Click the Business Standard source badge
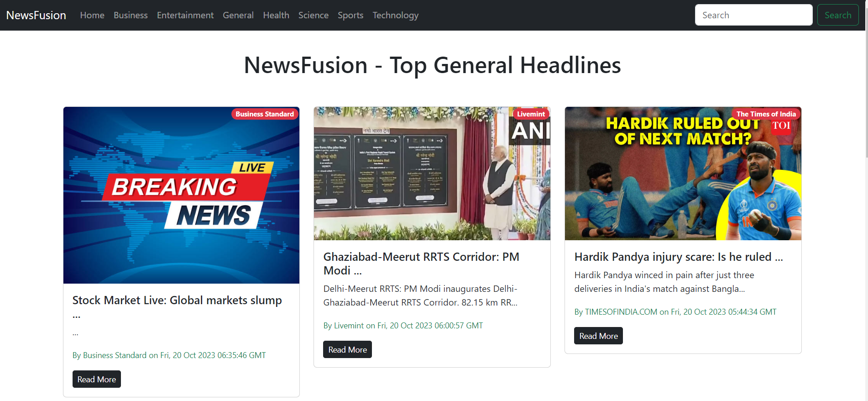The height and width of the screenshot is (401, 868). click(x=265, y=114)
